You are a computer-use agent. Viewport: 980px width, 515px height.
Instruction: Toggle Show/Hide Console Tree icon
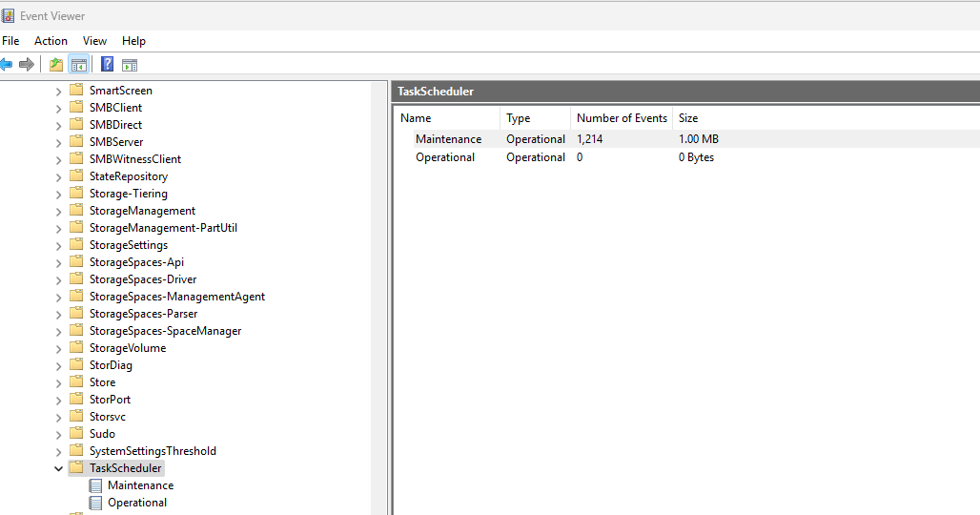(79, 65)
